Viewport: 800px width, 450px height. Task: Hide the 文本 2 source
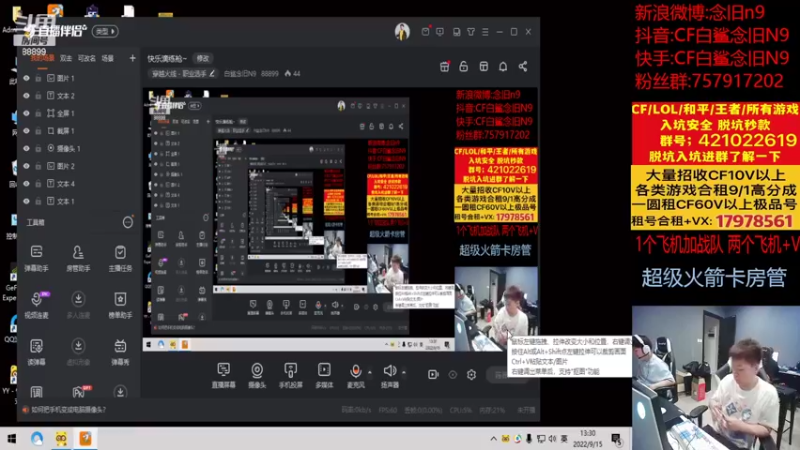tap(27, 95)
